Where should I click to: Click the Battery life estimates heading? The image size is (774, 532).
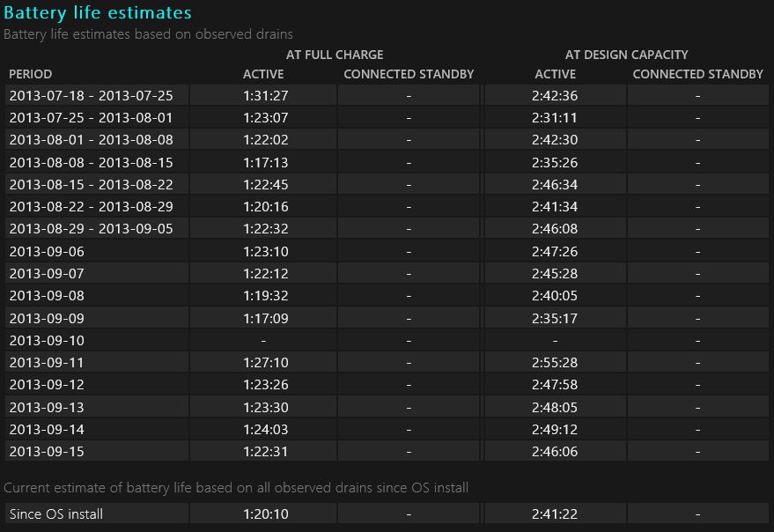coord(98,13)
